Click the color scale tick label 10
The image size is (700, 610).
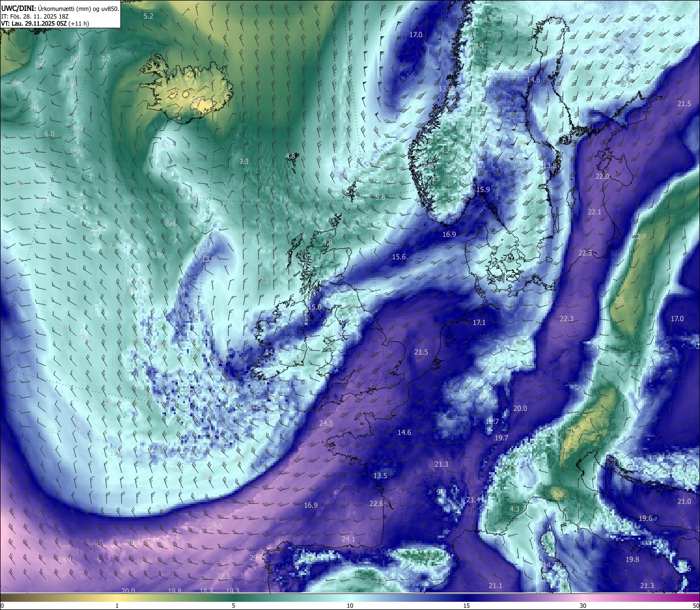(x=350, y=606)
